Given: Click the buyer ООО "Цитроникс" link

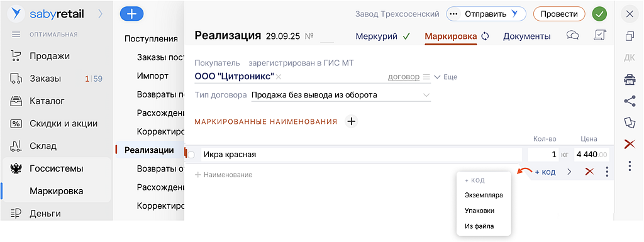Looking at the screenshot, I should [x=234, y=77].
